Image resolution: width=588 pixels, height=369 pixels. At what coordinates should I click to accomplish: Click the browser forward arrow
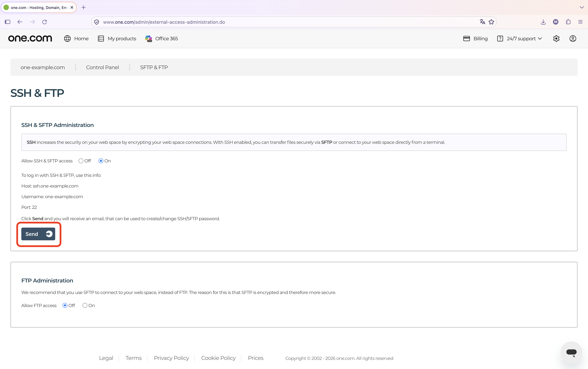pos(32,22)
